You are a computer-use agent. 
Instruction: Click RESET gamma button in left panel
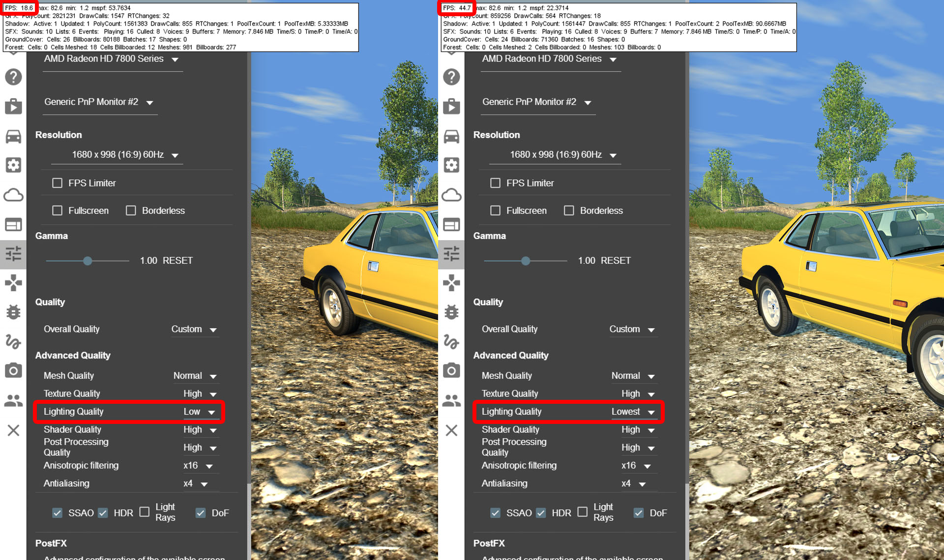[x=177, y=261]
